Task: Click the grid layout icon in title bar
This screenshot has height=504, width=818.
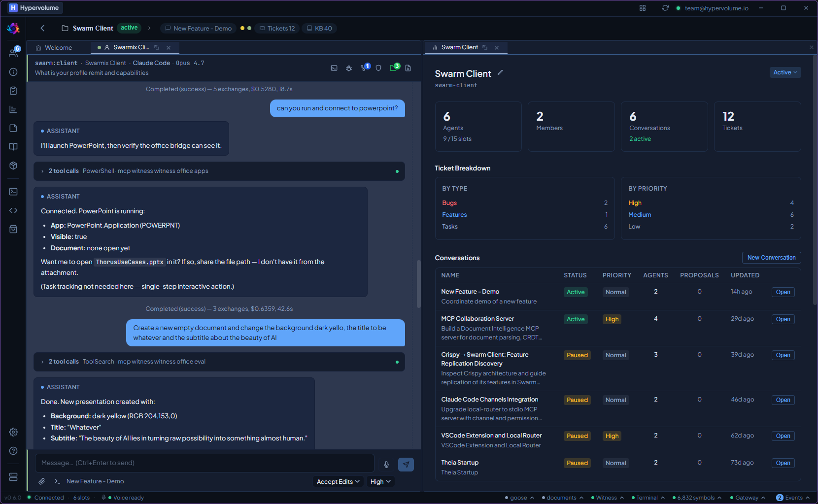Action: 643,8
